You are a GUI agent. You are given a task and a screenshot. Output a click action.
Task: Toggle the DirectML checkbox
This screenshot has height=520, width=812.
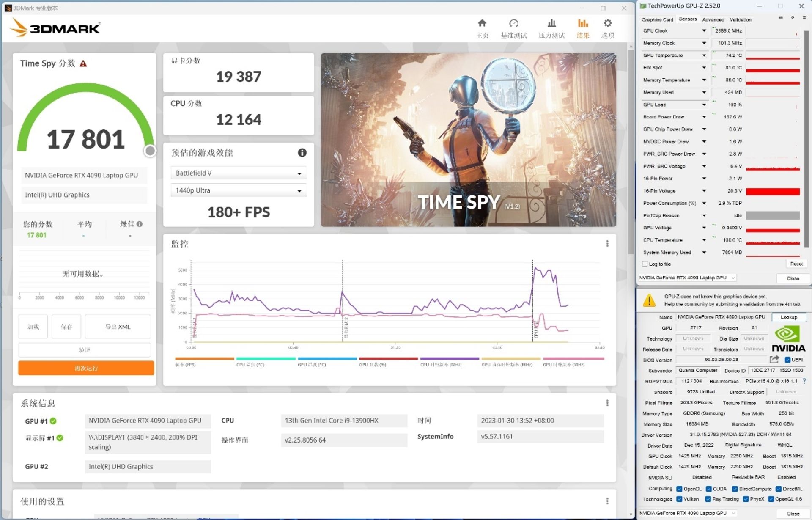[x=779, y=489]
